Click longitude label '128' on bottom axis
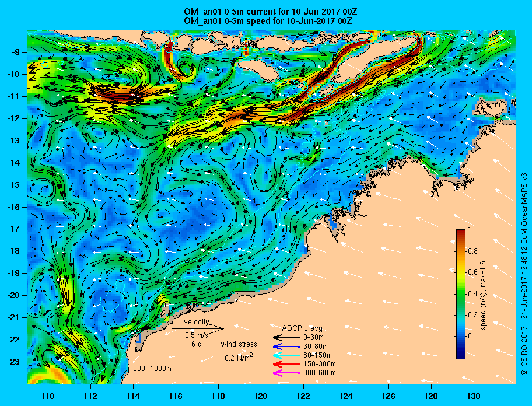Screen dimensions: 532x406 (431, 396)
